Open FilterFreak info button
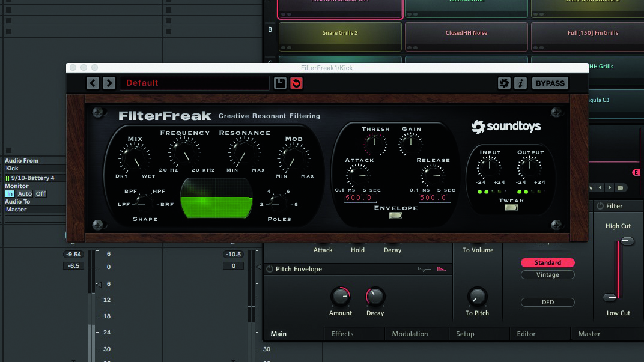 click(520, 83)
